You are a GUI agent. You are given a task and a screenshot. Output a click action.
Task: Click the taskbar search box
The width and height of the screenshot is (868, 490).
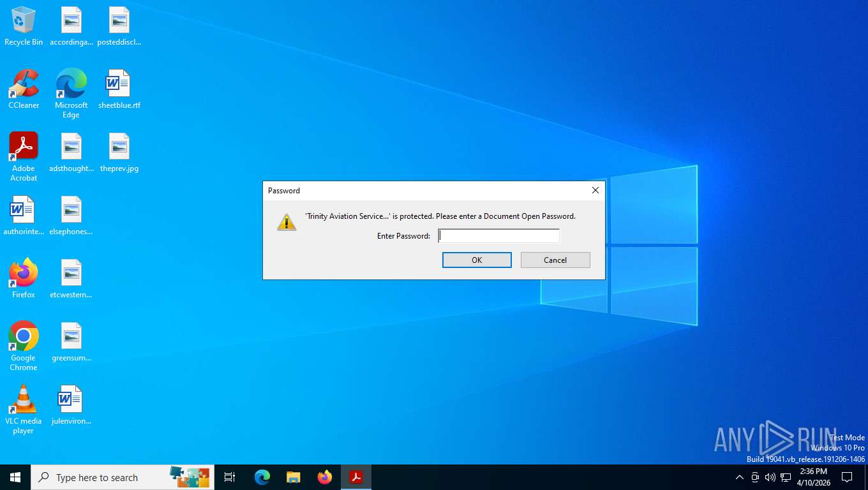123,477
